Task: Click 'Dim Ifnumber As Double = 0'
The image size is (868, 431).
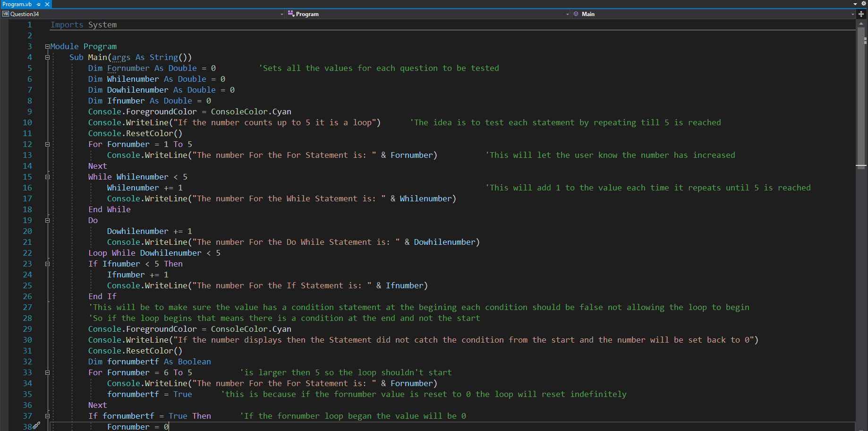Action: coord(150,101)
